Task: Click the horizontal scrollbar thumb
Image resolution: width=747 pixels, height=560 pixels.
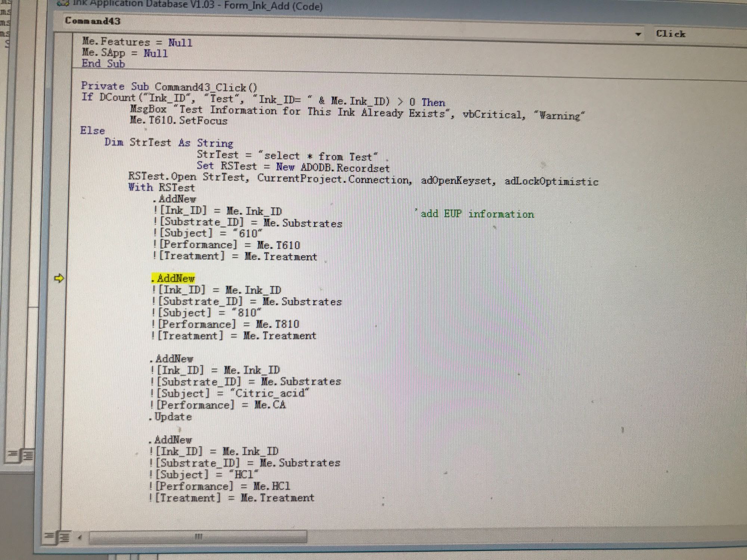Action: tap(198, 537)
